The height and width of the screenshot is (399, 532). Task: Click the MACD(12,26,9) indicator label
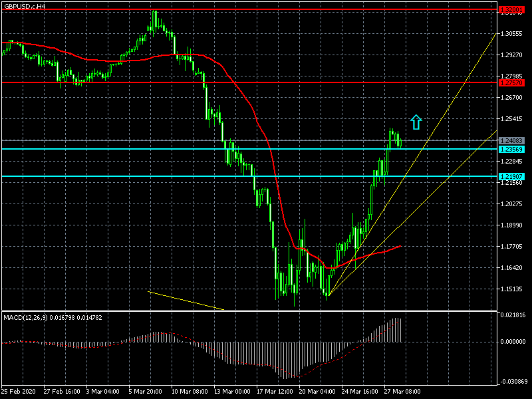click(53, 317)
